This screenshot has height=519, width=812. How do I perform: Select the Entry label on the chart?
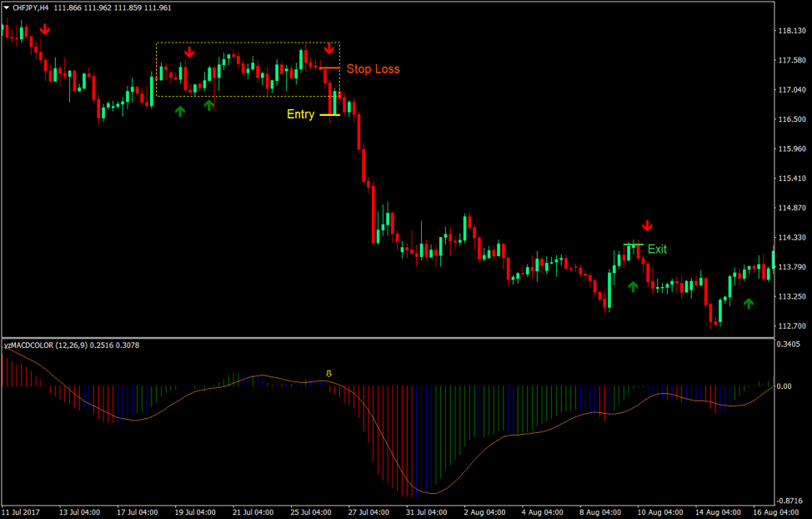pyautogui.click(x=301, y=114)
